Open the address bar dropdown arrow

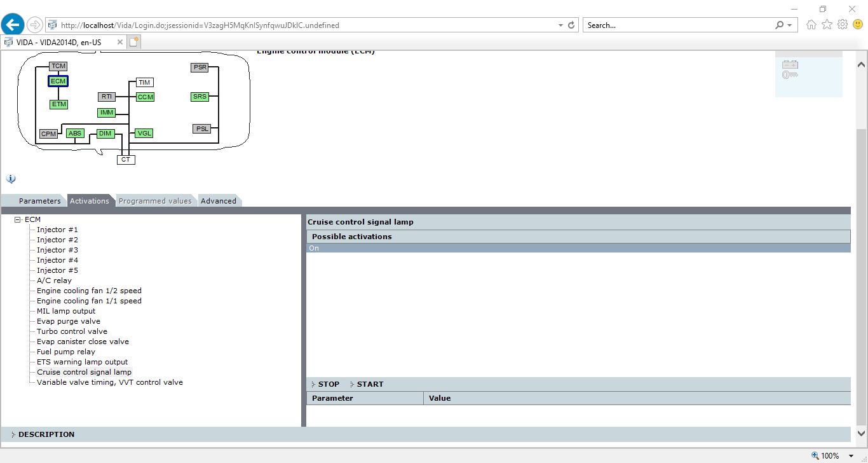tap(560, 25)
